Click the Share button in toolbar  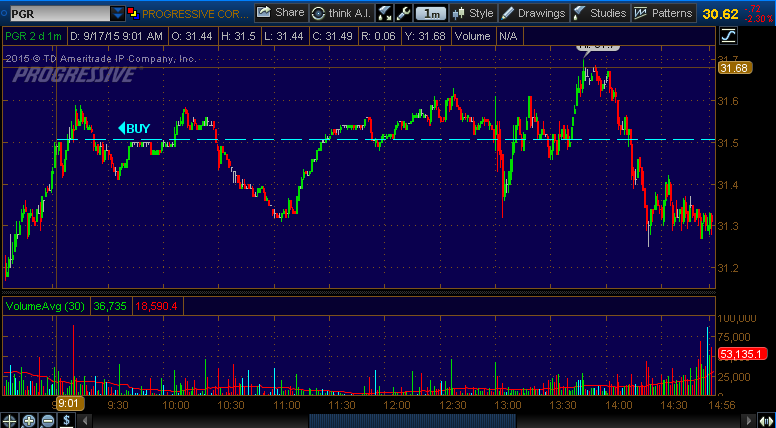280,13
